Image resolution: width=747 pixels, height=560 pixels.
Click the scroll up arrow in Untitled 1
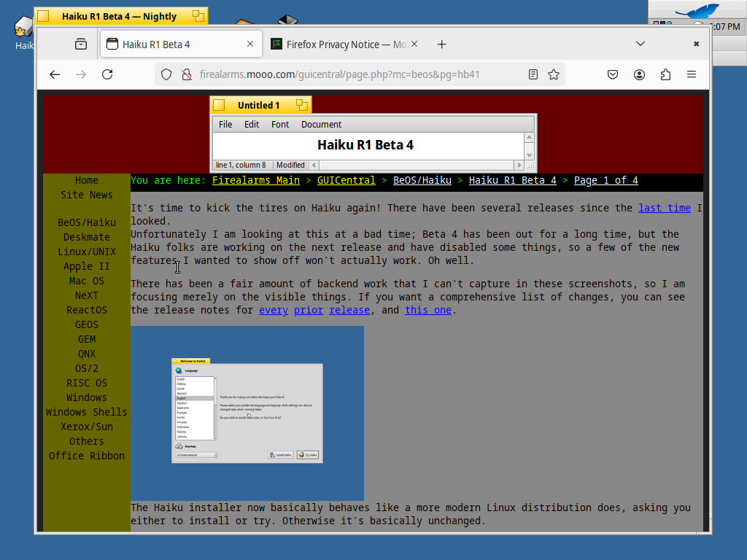click(529, 137)
